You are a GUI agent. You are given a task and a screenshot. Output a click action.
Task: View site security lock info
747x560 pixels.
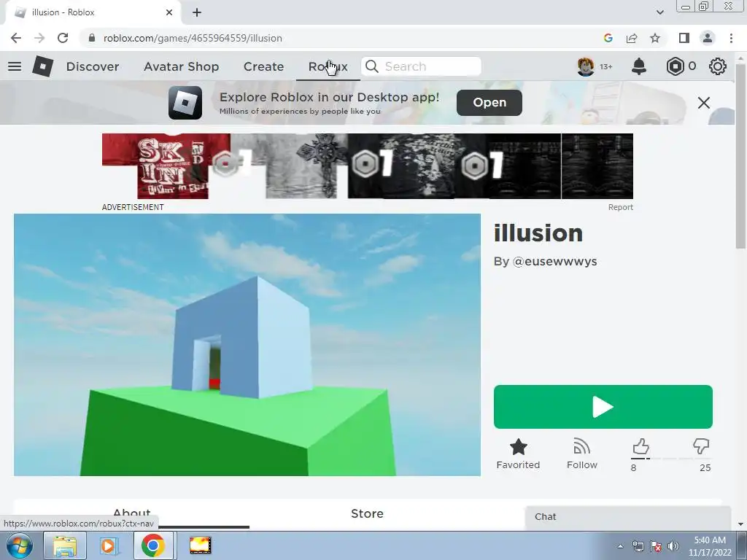(x=93, y=38)
